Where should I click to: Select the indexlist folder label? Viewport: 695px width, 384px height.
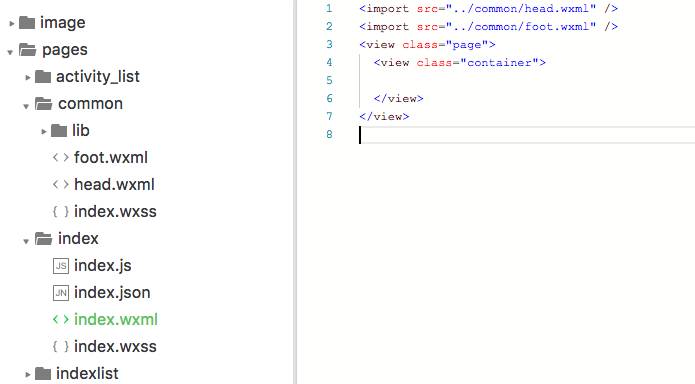coord(87,374)
